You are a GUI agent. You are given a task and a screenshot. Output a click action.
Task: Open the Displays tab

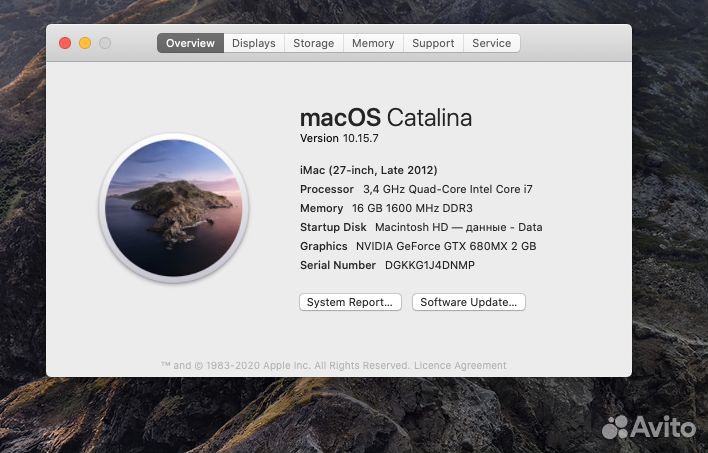point(254,43)
